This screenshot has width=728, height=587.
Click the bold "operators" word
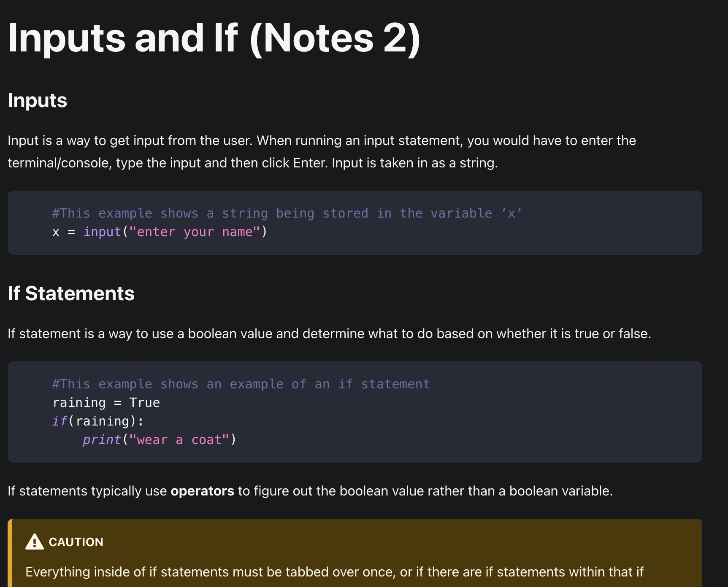pos(202,491)
